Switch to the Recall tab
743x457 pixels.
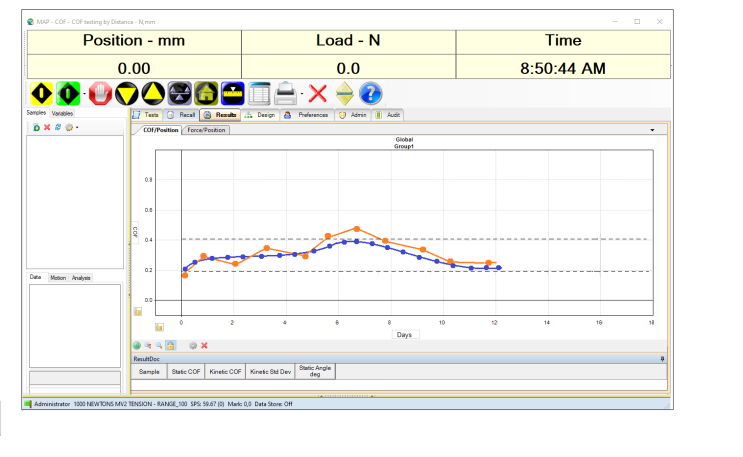pos(182,115)
